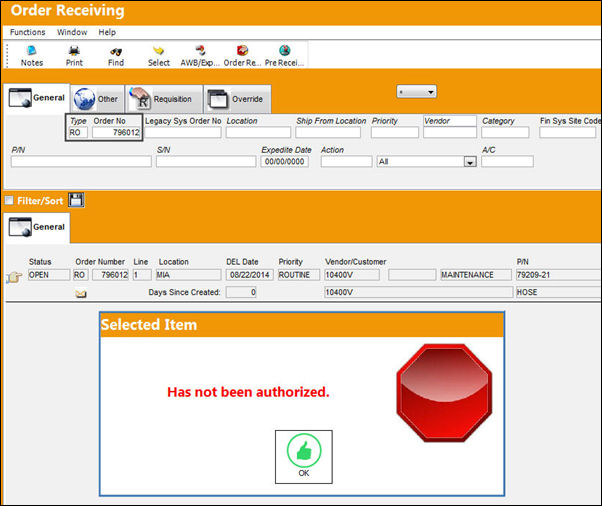This screenshot has height=506, width=602.
Task: Click vendor name 10400V in second row
Action: point(418,292)
